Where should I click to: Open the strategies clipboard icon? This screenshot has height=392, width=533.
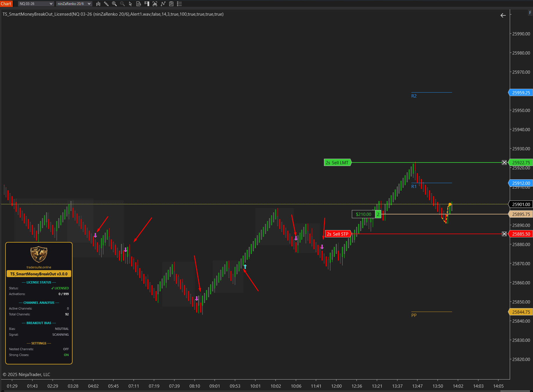point(171,4)
